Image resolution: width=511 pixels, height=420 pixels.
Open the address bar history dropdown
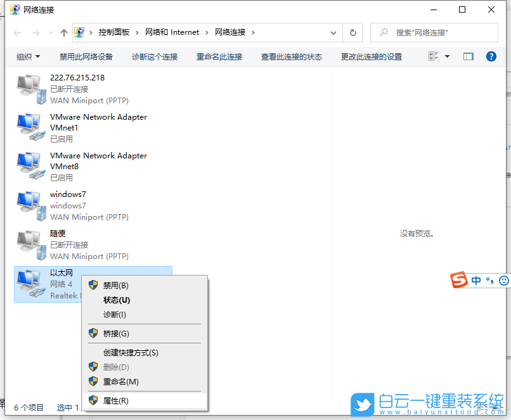coord(333,32)
